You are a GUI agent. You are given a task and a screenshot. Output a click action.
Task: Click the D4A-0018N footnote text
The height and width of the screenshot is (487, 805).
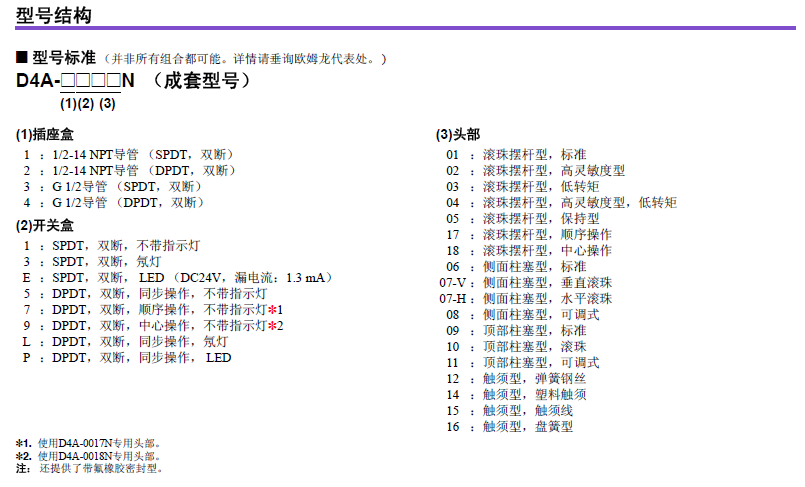(98, 456)
